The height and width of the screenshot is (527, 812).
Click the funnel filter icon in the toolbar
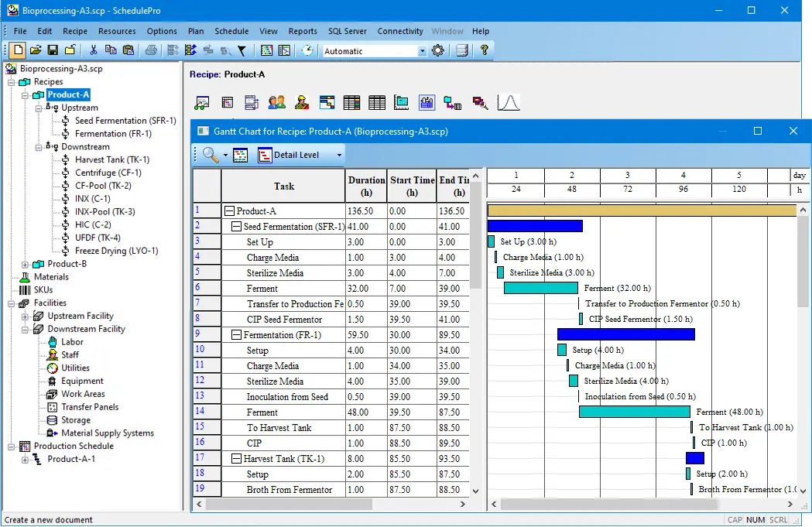(242, 50)
